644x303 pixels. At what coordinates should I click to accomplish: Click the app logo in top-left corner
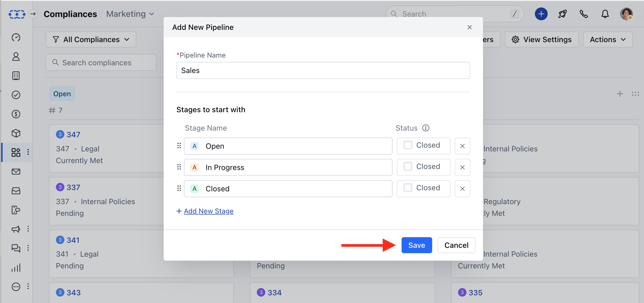pos(17,14)
